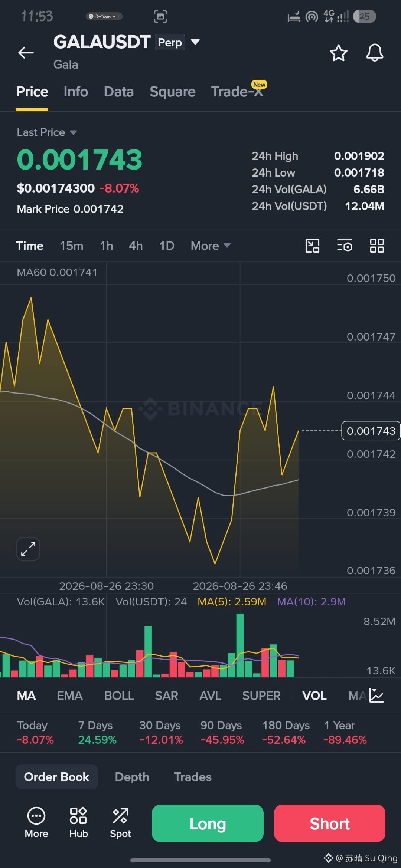Viewport: 401px width, 868px height.
Task: Open price alert bell icon
Action: click(375, 53)
